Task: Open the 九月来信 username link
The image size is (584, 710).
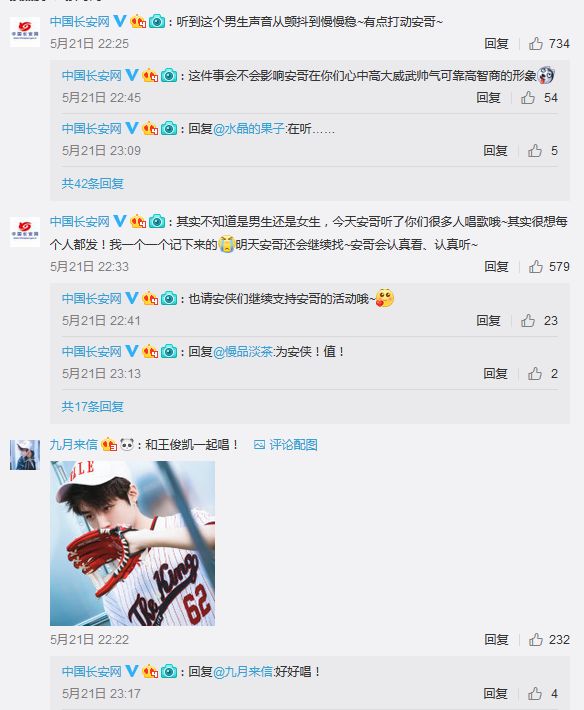Action: coord(73,445)
